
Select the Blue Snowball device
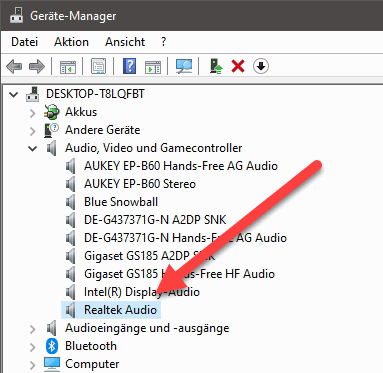click(x=121, y=202)
